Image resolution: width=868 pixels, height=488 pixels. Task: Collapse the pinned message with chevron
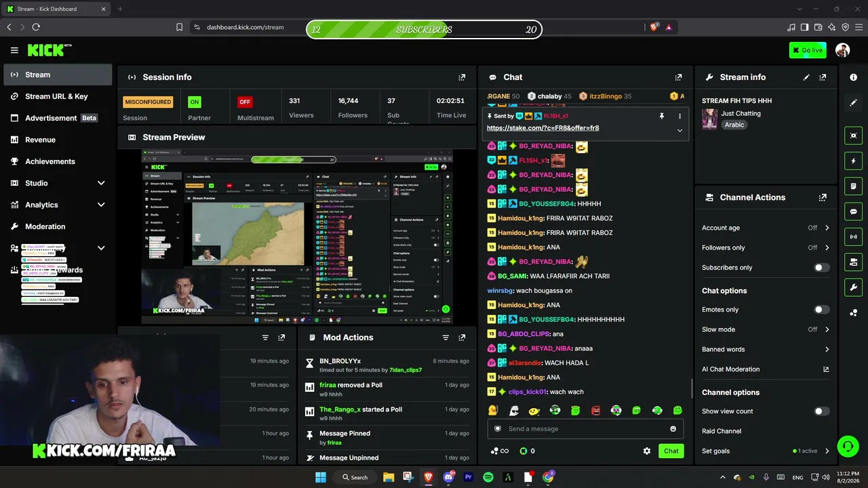point(679,131)
